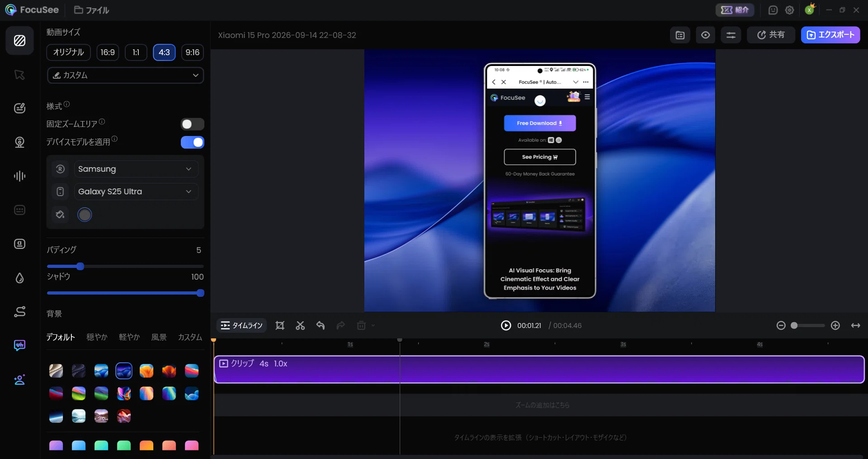Switch to the デフォルト background tab
The height and width of the screenshot is (459, 868).
(61, 337)
